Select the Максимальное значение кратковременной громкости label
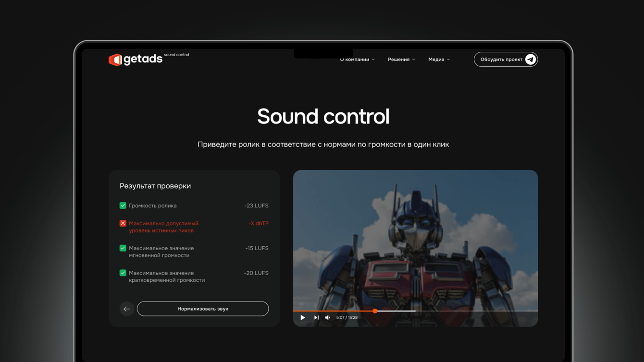 click(167, 277)
